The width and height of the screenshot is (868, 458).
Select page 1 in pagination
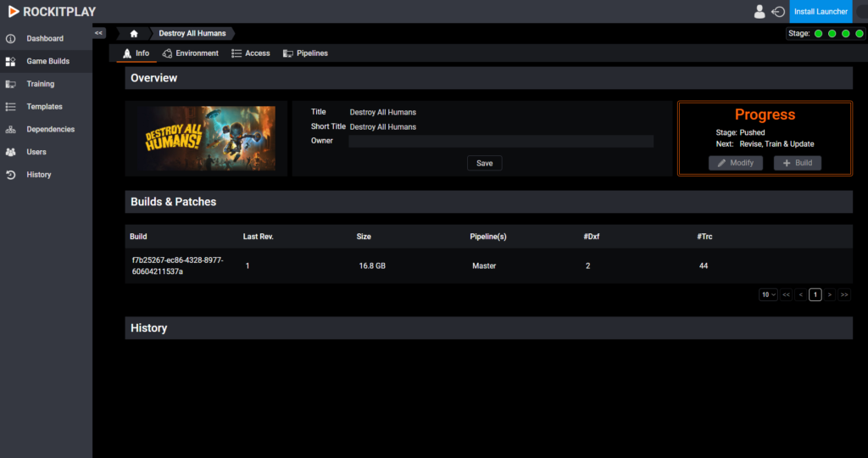(x=815, y=294)
